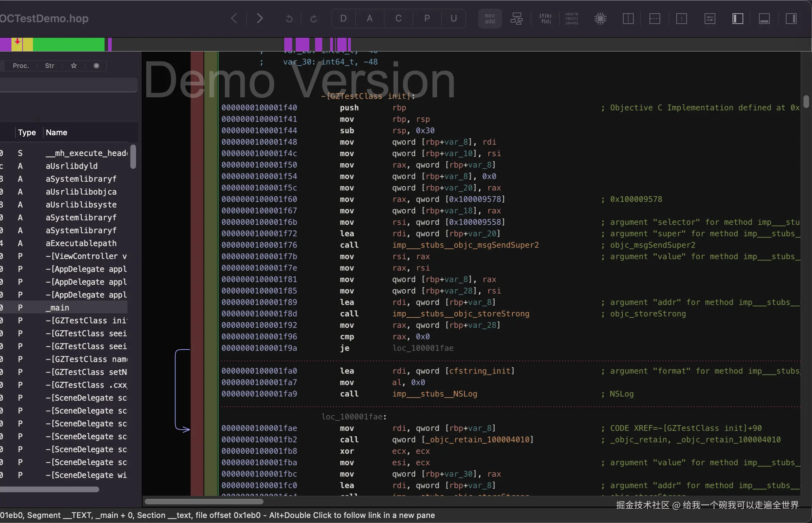The width and height of the screenshot is (812, 523).
Task: Toggle the left sidebar panel
Action: pos(738,19)
